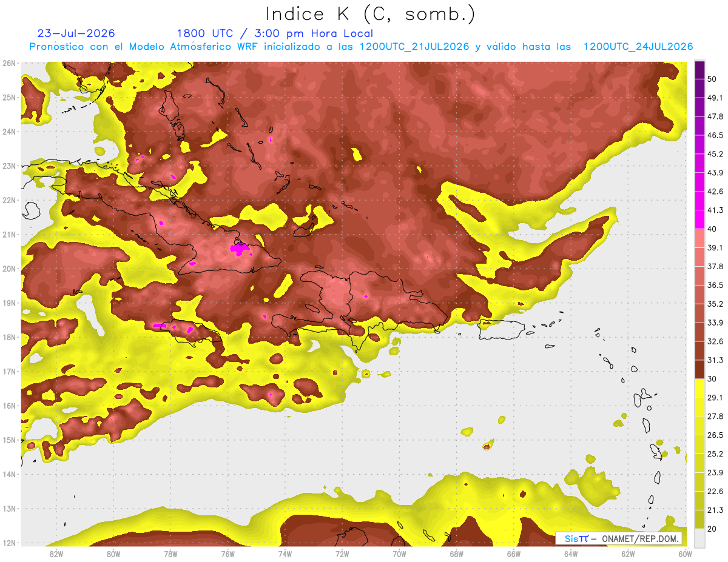Click the "16N" latitude axis label
Screen dimensions: 728x562
pos(9,406)
